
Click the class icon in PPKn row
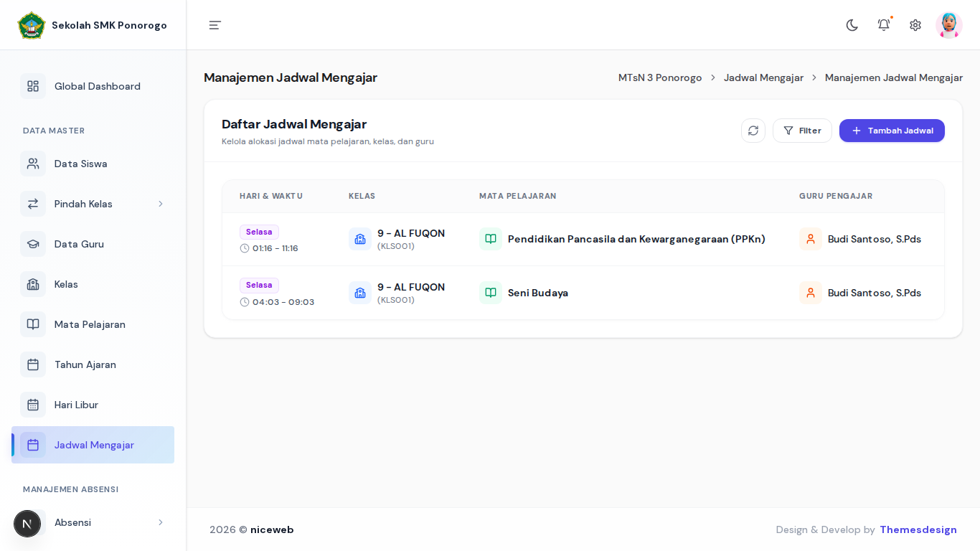(x=360, y=239)
